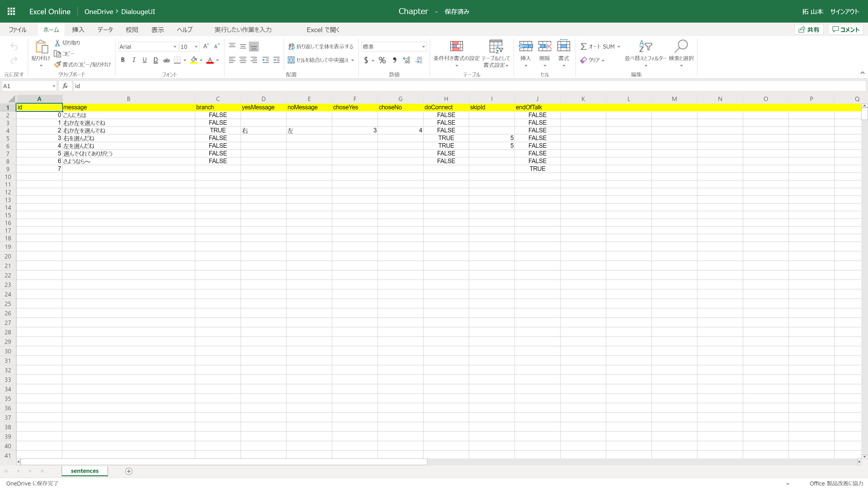Click the サインアウト link
Image resolution: width=868 pixels, height=488 pixels.
pyautogui.click(x=844, y=12)
